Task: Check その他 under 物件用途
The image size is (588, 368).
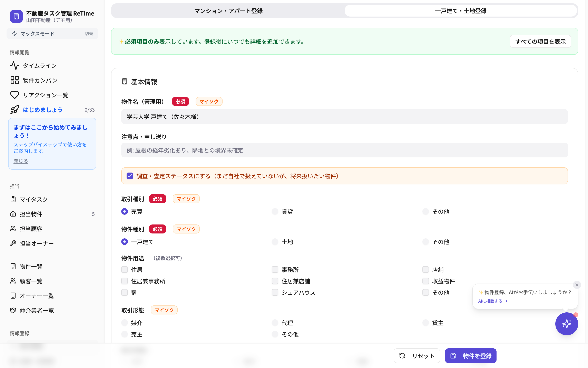Action: pos(425,292)
